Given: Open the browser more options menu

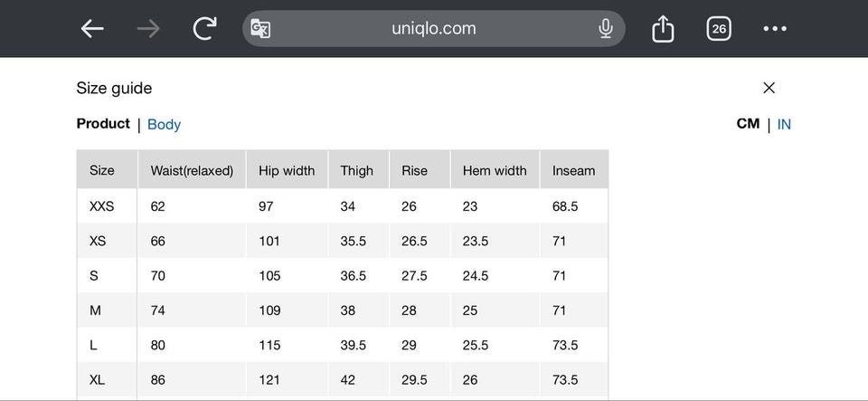Looking at the screenshot, I should [775, 29].
